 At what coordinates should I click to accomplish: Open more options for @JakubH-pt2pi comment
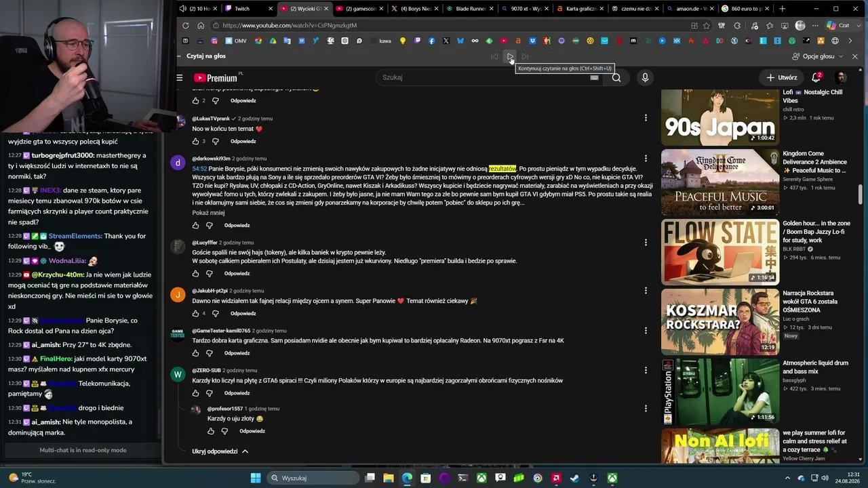(x=646, y=290)
